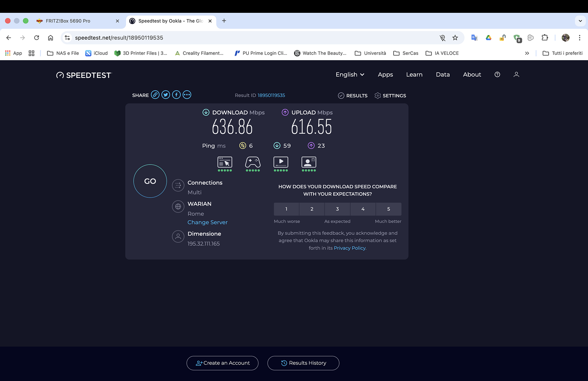Open the Privacy Policy link

[x=350, y=248]
